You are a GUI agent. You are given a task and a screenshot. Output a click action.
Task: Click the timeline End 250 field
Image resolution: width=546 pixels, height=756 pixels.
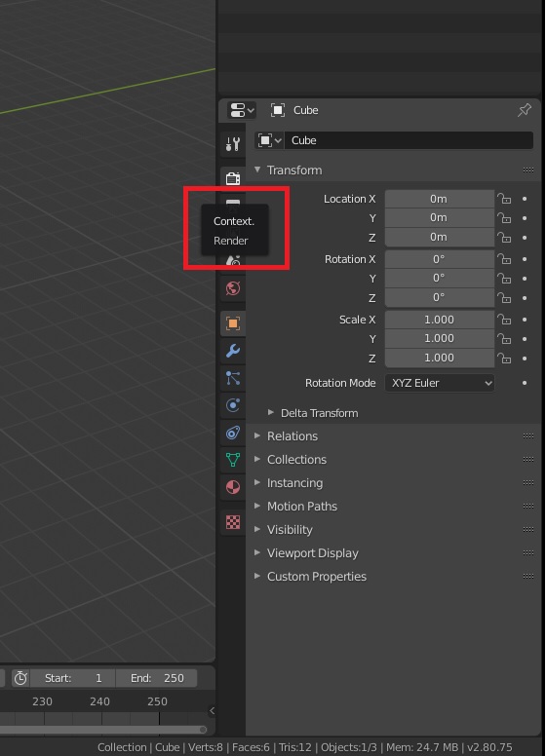click(157, 678)
